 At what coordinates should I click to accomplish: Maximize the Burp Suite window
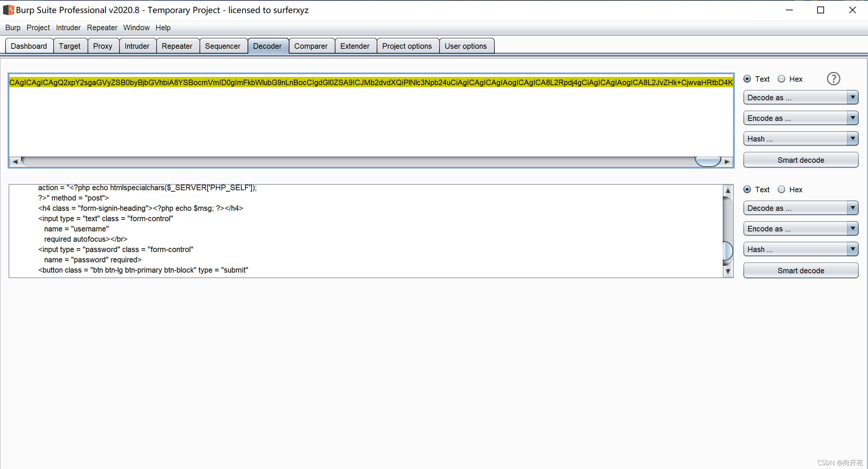(x=820, y=10)
